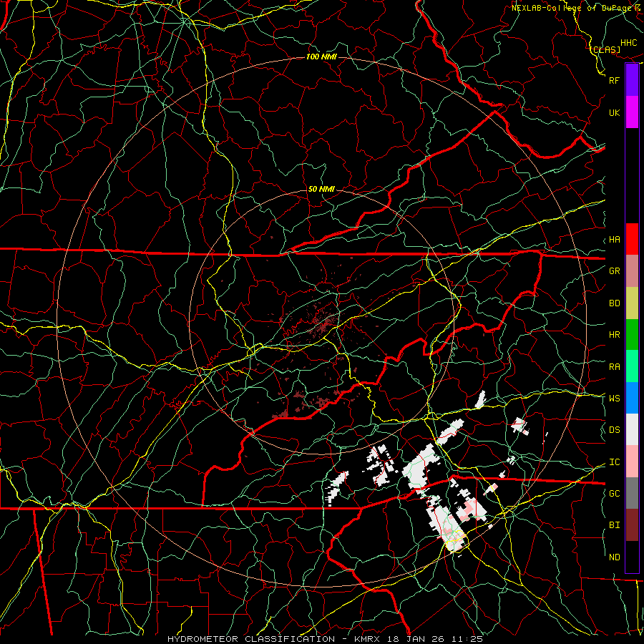
Task: Click the "GC" legend label
Action: click(x=615, y=494)
